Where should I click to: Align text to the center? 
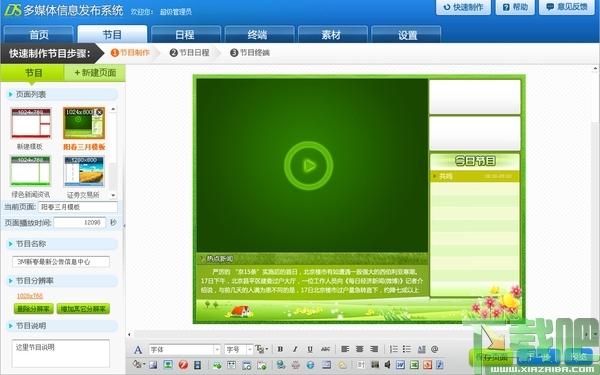(x=359, y=349)
